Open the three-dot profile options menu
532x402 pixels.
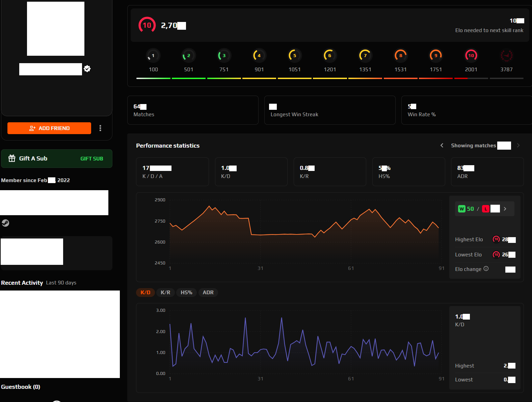pos(100,128)
